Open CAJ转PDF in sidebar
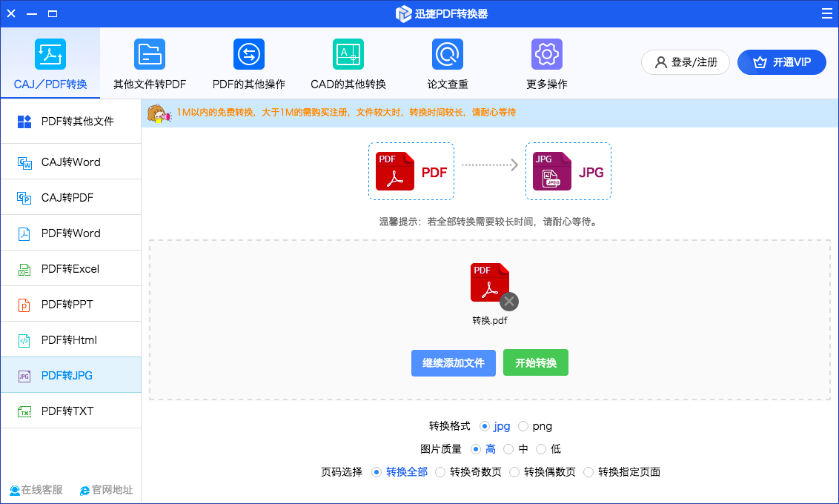This screenshot has height=504, width=839. click(x=70, y=197)
